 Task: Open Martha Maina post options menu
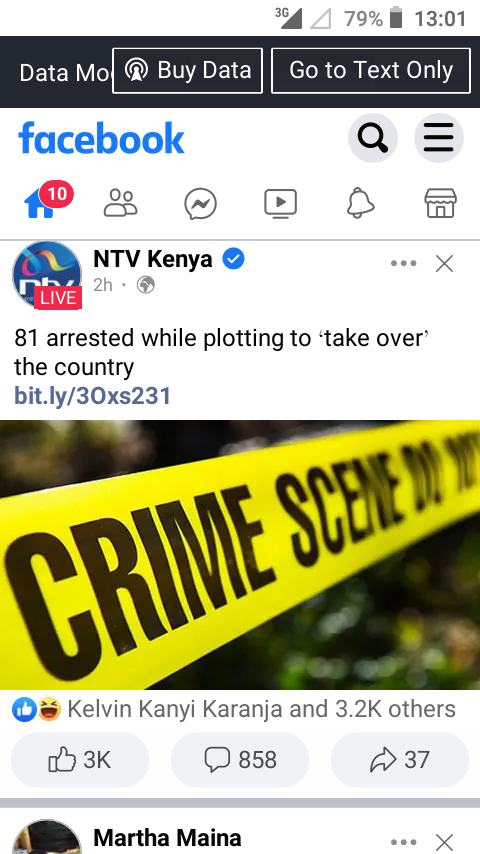pos(404,842)
